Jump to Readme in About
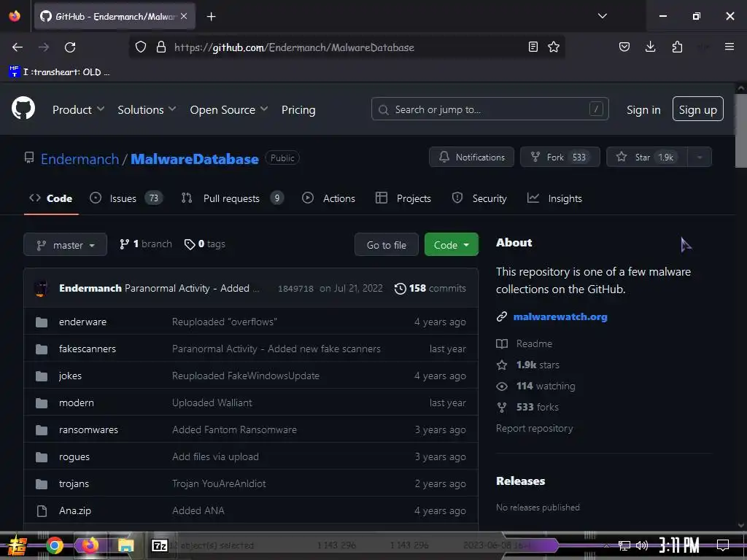747x560 pixels. [534, 343]
